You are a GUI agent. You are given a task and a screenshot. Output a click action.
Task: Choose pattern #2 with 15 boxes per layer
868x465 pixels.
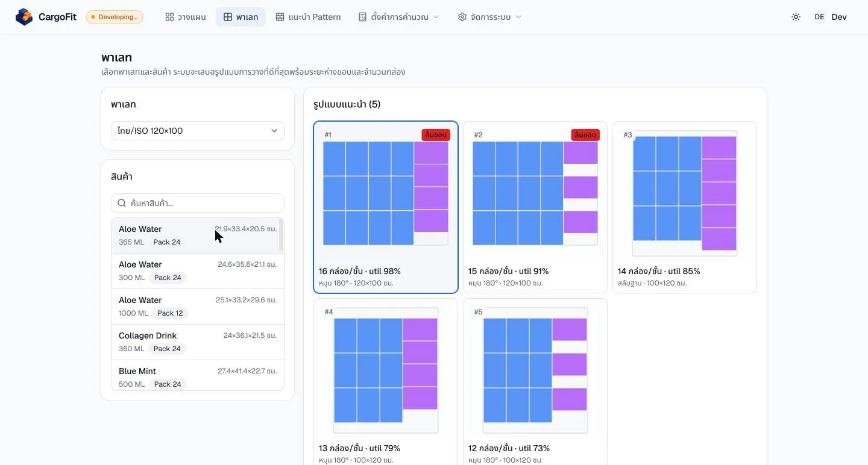[535, 207]
